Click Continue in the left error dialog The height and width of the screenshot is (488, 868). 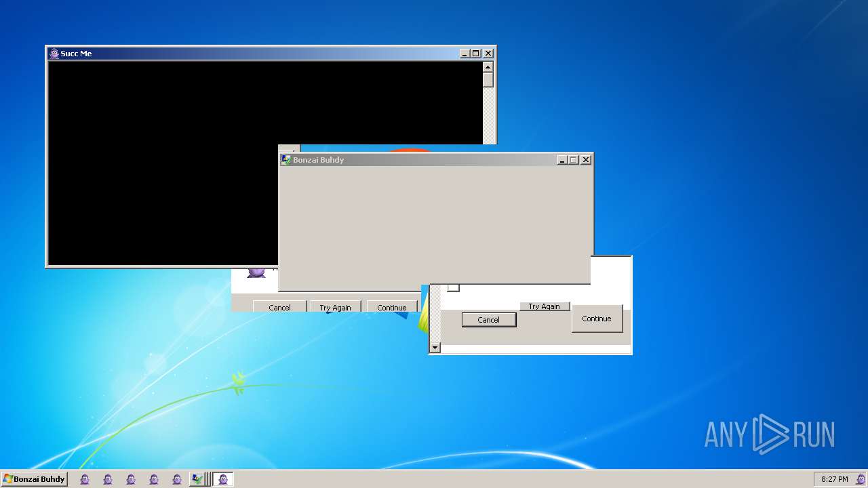(x=392, y=307)
